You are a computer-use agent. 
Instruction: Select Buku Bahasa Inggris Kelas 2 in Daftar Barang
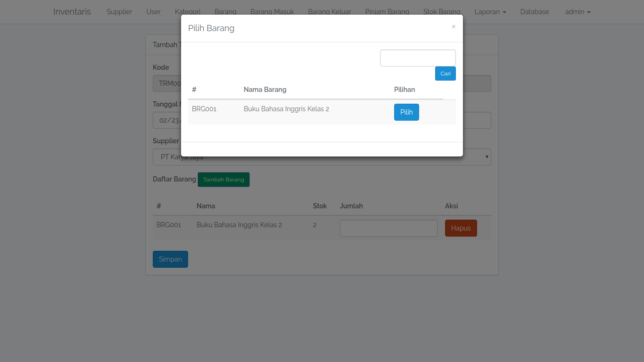click(x=239, y=225)
